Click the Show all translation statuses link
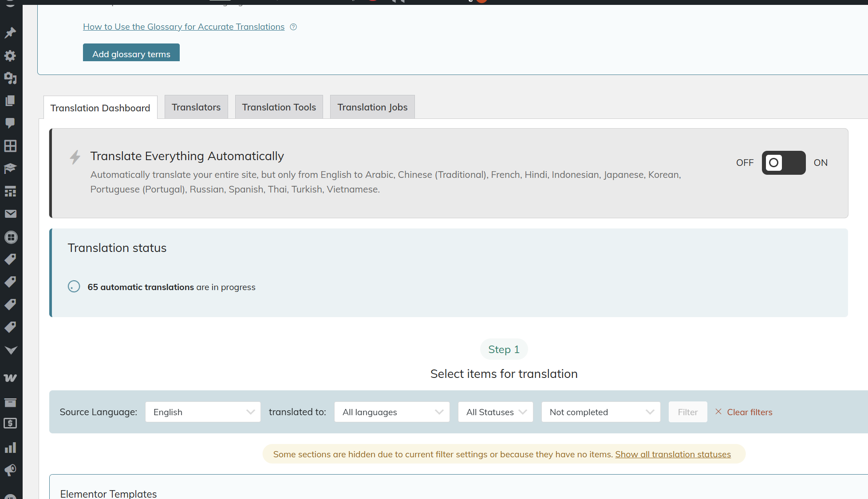 click(x=673, y=454)
